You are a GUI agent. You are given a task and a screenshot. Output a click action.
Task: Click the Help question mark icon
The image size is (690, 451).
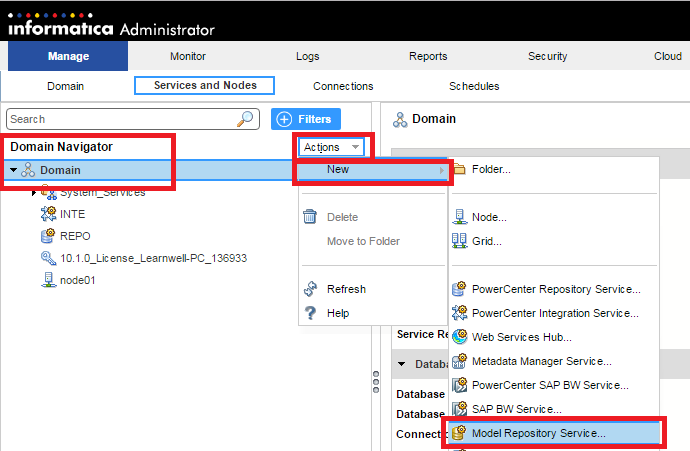(310, 313)
